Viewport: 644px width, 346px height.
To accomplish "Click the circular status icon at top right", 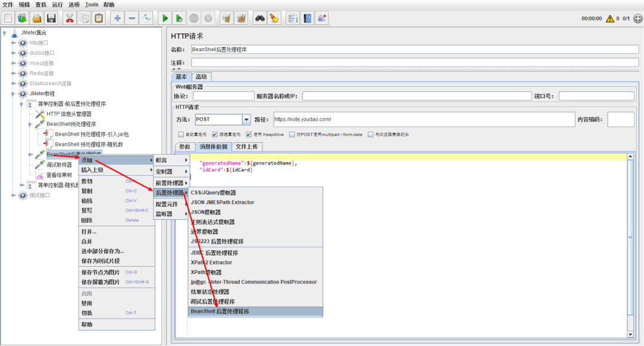I will point(638,18).
